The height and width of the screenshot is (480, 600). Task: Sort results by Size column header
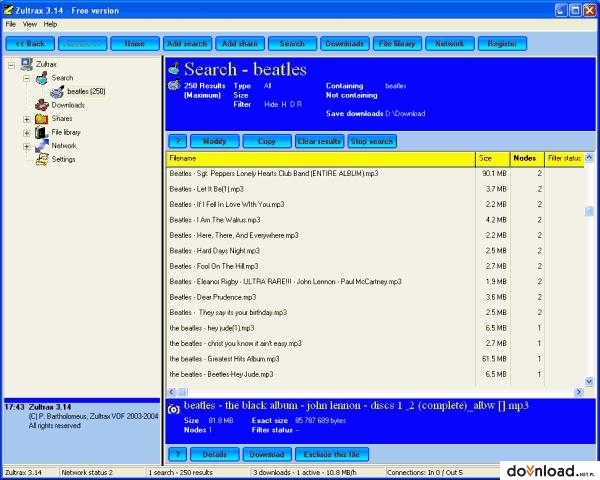click(493, 159)
